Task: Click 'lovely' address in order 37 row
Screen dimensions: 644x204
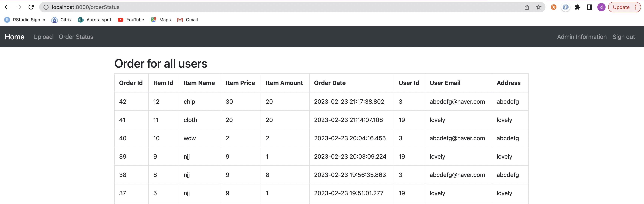Action: (504, 193)
